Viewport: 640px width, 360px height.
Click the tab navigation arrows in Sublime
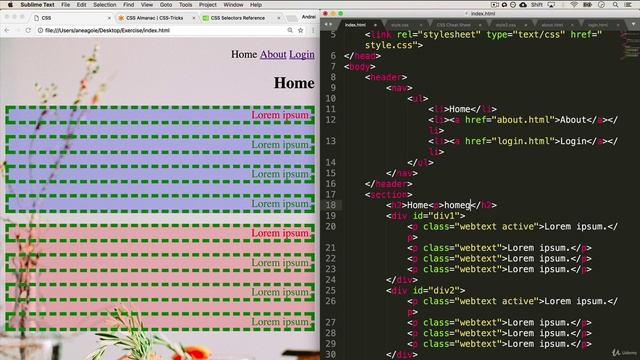click(328, 24)
